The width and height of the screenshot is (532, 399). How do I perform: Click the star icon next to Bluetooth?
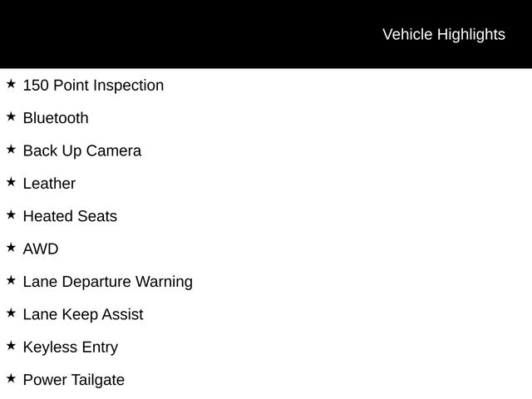click(x=11, y=116)
